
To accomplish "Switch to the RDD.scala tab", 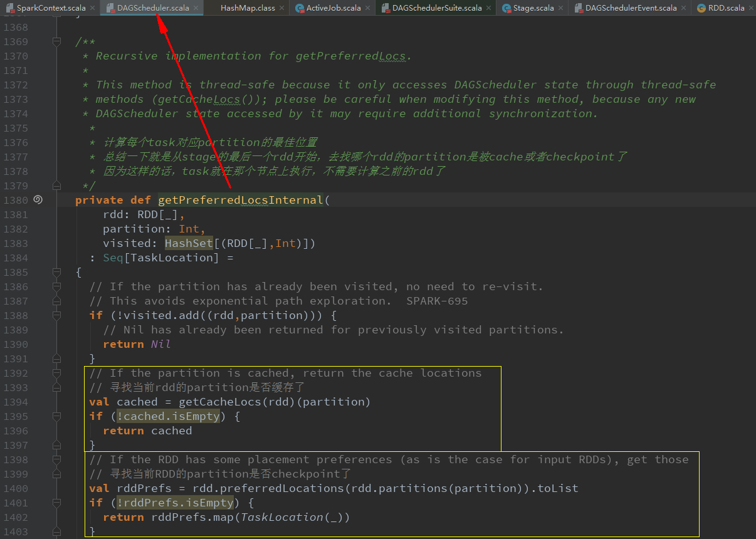I will pyautogui.click(x=724, y=8).
